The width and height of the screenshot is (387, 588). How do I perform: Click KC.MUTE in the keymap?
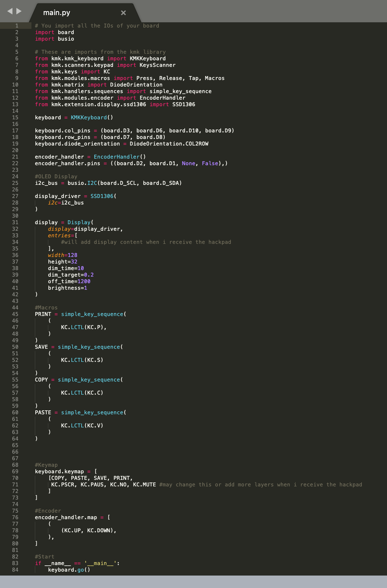[144, 484]
